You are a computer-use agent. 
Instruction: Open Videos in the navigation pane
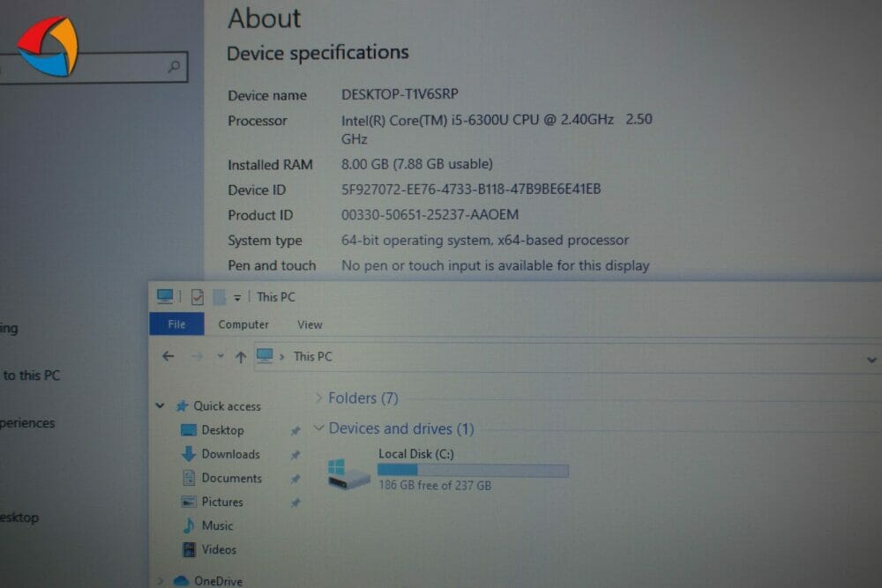(x=219, y=549)
